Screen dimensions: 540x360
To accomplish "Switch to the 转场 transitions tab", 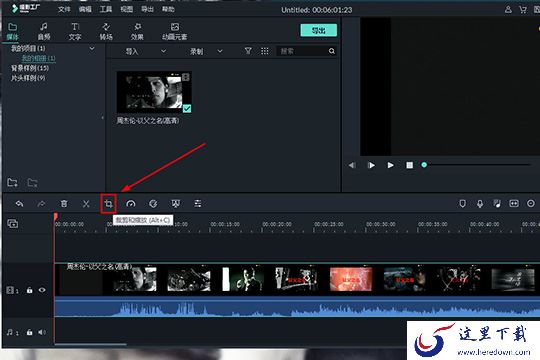I will (x=106, y=31).
